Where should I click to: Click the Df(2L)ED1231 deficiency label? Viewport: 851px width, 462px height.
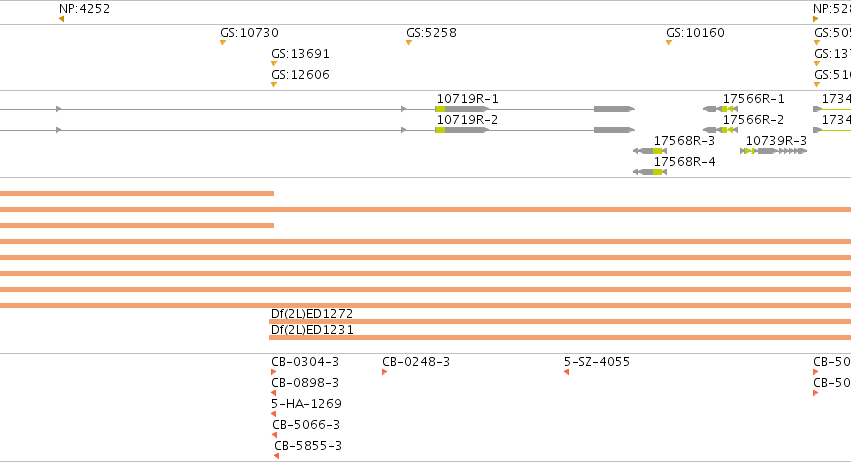pos(312,330)
